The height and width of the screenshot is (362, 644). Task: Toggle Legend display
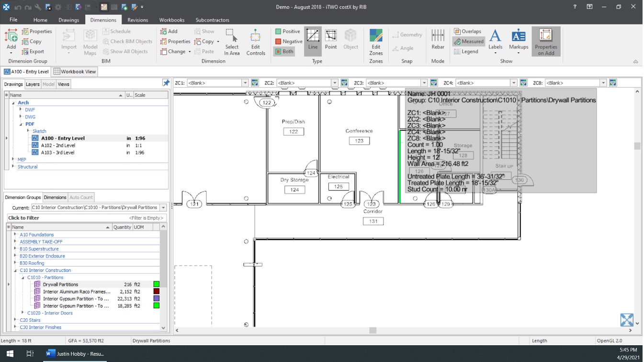click(466, 51)
